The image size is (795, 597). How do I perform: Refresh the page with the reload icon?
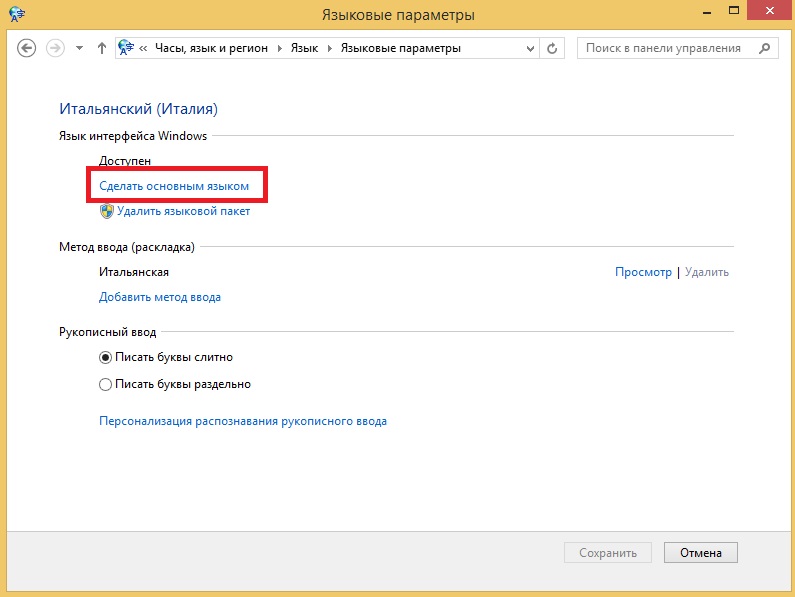coord(552,48)
